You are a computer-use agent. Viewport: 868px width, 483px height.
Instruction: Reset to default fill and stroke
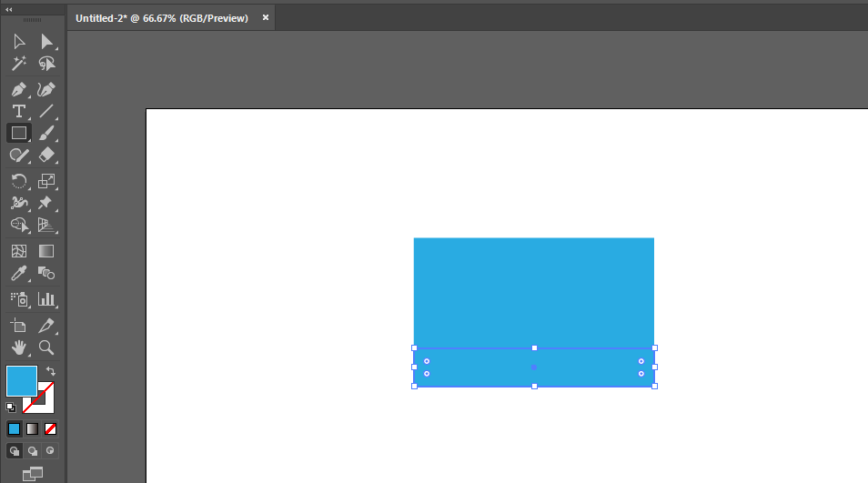[11, 408]
